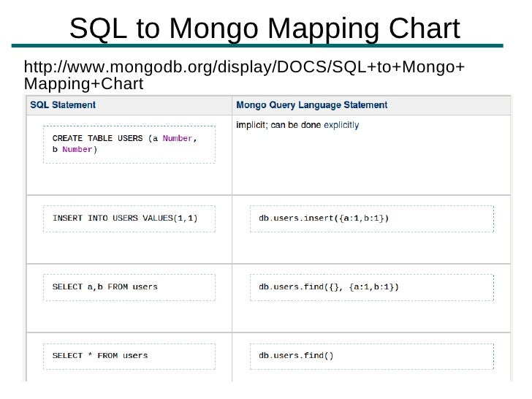Click the SQL Statement column header
The image size is (532, 399).
(x=63, y=104)
